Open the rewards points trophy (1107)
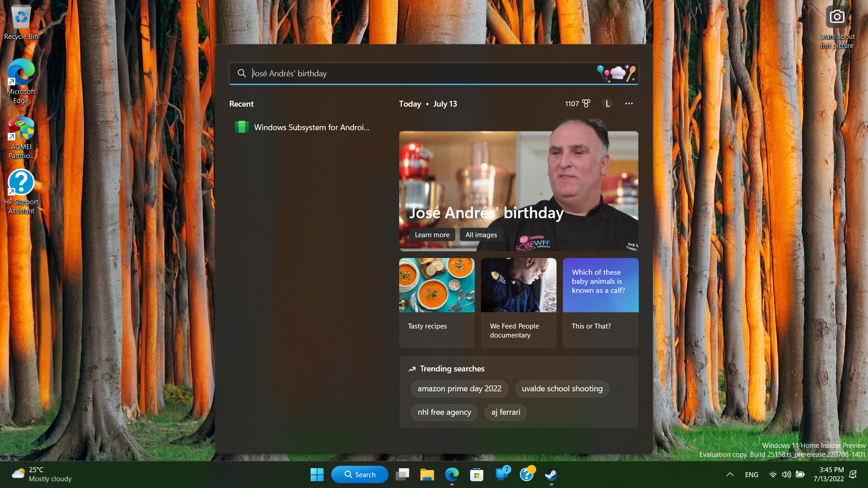 click(577, 103)
